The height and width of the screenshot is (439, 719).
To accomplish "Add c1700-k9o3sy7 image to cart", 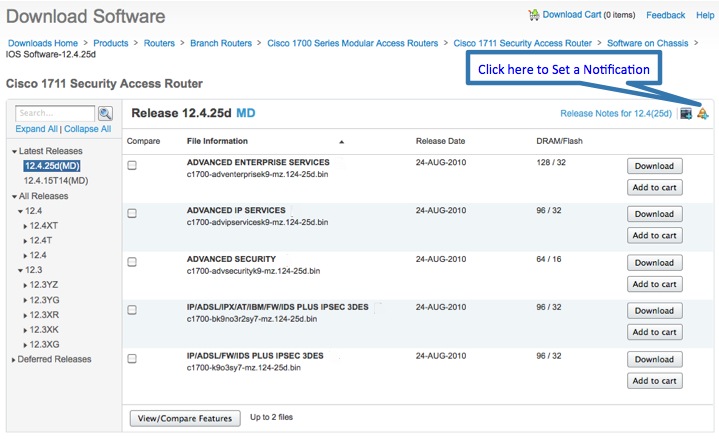I will click(x=654, y=381).
